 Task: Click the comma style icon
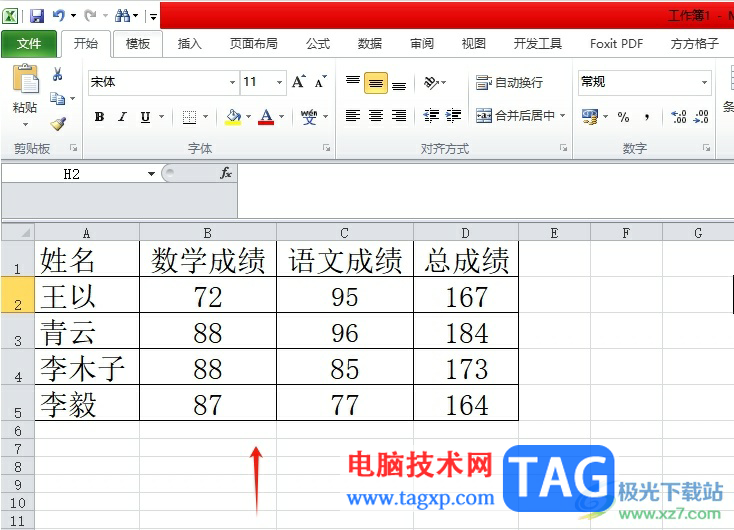(x=646, y=117)
